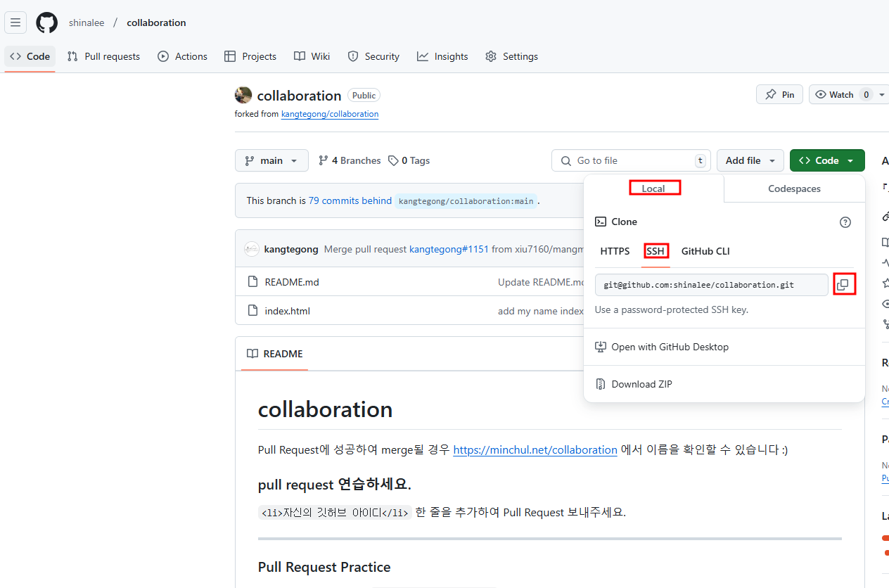Open the Wiki tab
Image resolution: width=889 pixels, height=588 pixels.
click(x=312, y=56)
